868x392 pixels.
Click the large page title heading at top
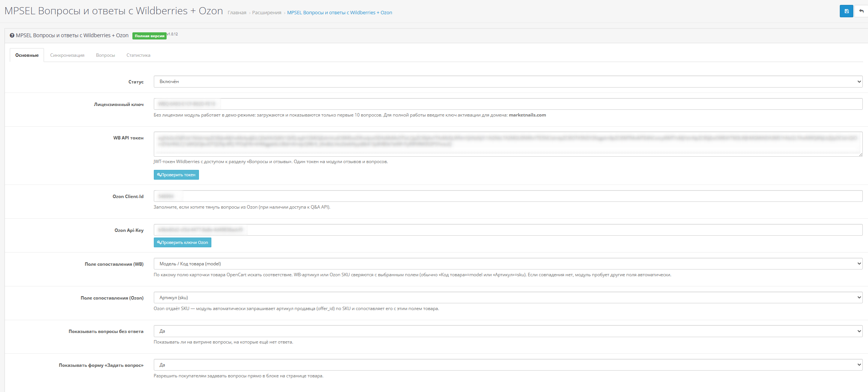pos(114,11)
